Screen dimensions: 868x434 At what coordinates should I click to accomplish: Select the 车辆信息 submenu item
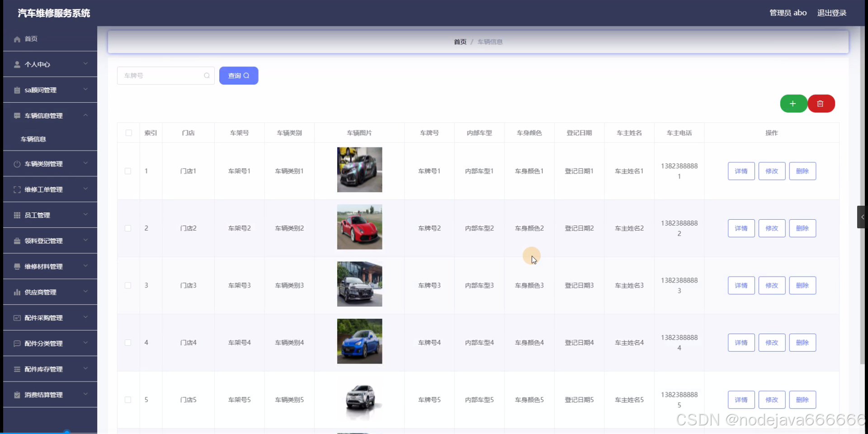tap(50, 139)
